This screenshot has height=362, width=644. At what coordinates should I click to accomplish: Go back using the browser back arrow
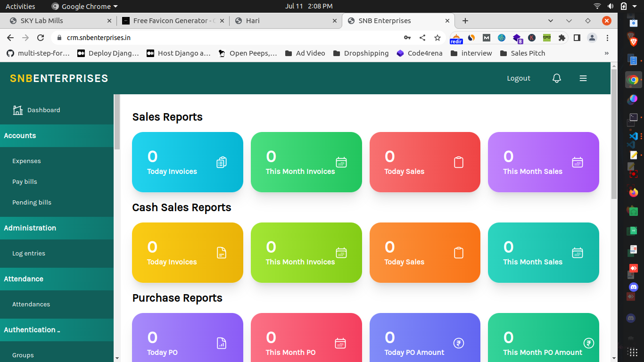pos(10,38)
